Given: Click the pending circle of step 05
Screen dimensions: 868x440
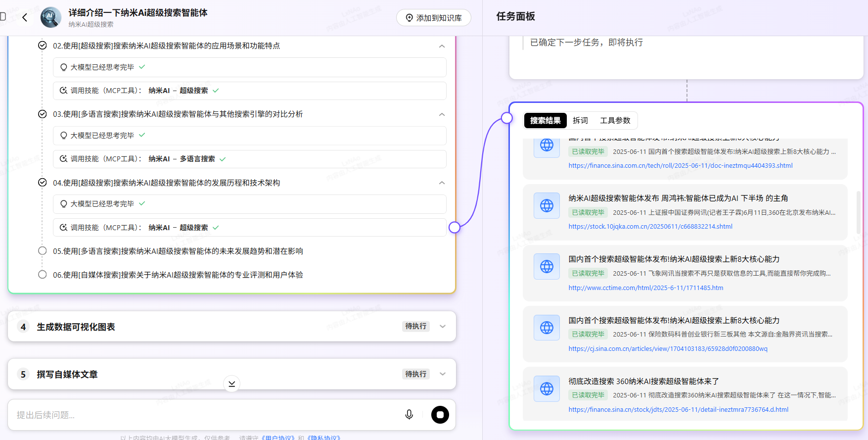Looking at the screenshot, I should click(x=43, y=251).
